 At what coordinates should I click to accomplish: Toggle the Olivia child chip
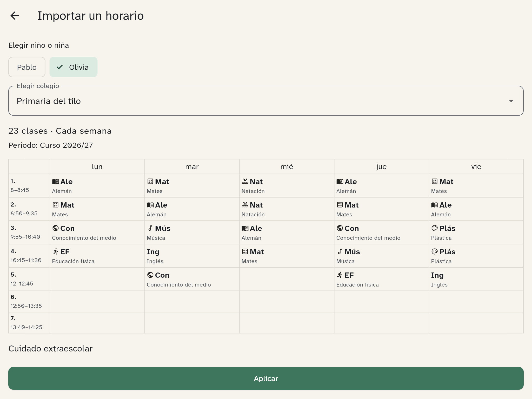(74, 67)
